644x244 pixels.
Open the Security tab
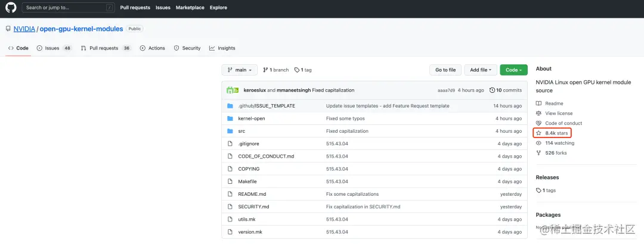[x=187, y=48]
